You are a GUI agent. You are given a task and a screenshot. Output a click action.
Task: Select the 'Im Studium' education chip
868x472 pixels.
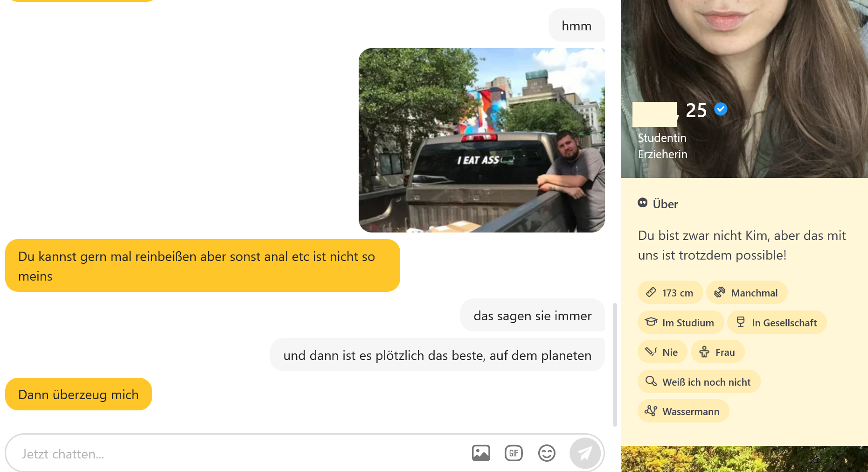(x=681, y=323)
